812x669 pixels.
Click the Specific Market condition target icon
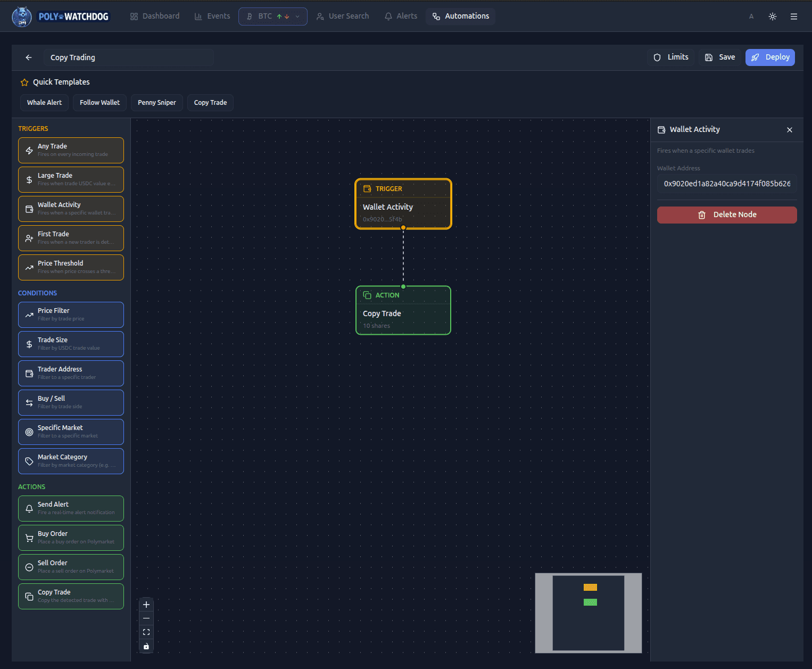[x=29, y=432]
